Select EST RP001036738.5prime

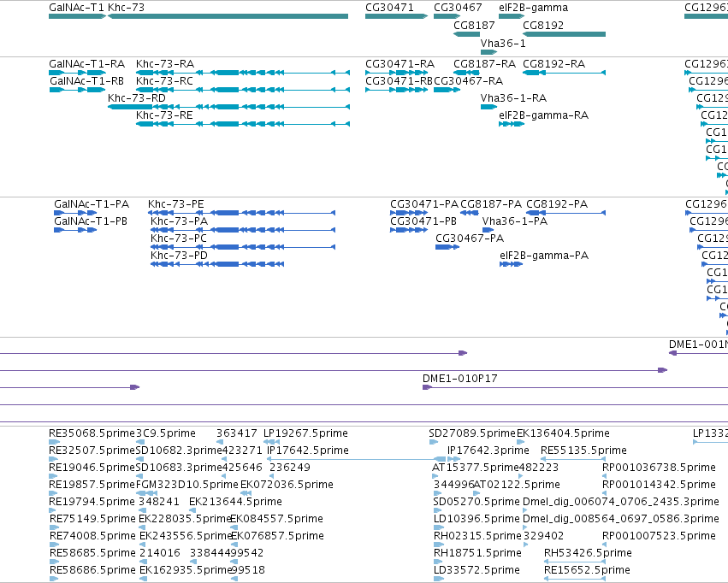coord(605,476)
